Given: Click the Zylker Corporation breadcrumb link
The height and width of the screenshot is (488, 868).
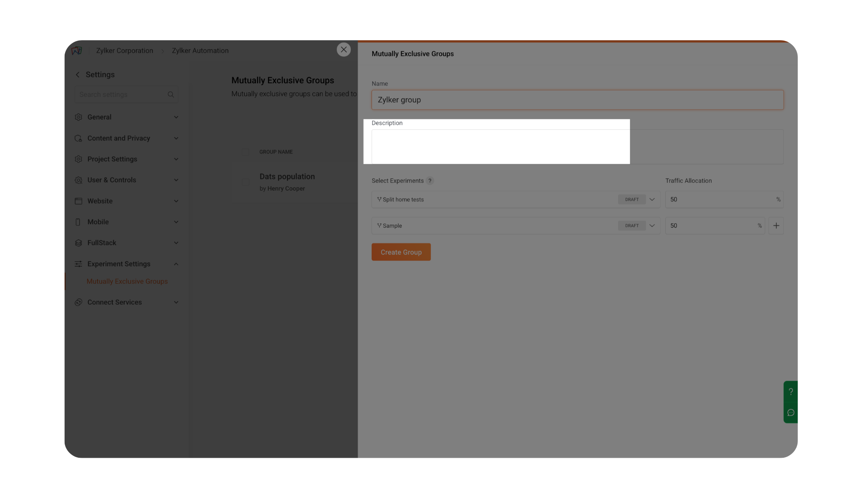Looking at the screenshot, I should click(124, 51).
